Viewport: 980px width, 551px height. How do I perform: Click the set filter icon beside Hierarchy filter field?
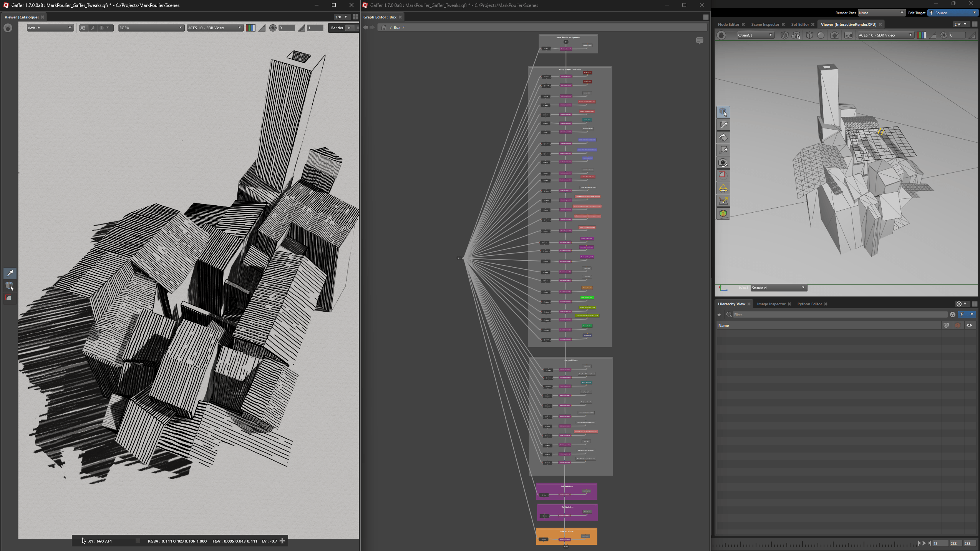point(953,315)
